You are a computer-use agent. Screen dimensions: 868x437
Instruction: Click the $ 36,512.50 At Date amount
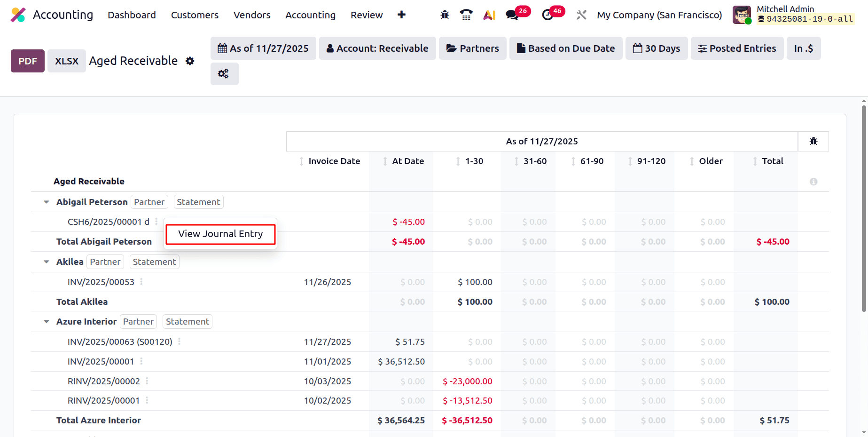(x=401, y=362)
